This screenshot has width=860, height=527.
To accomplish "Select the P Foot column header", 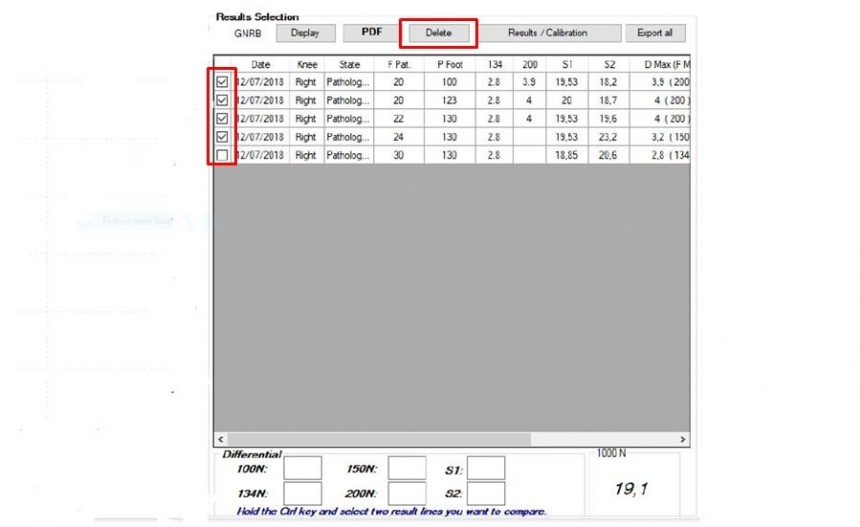I will pos(449,64).
